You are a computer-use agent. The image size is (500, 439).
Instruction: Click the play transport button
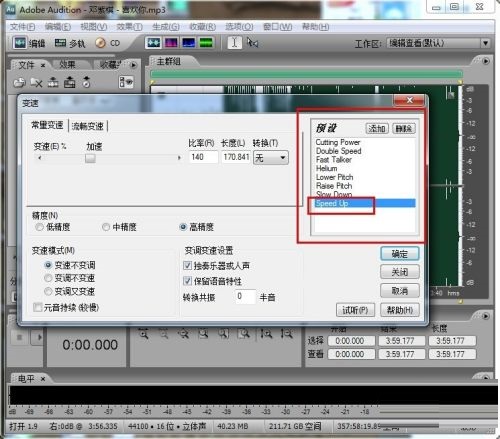37,337
